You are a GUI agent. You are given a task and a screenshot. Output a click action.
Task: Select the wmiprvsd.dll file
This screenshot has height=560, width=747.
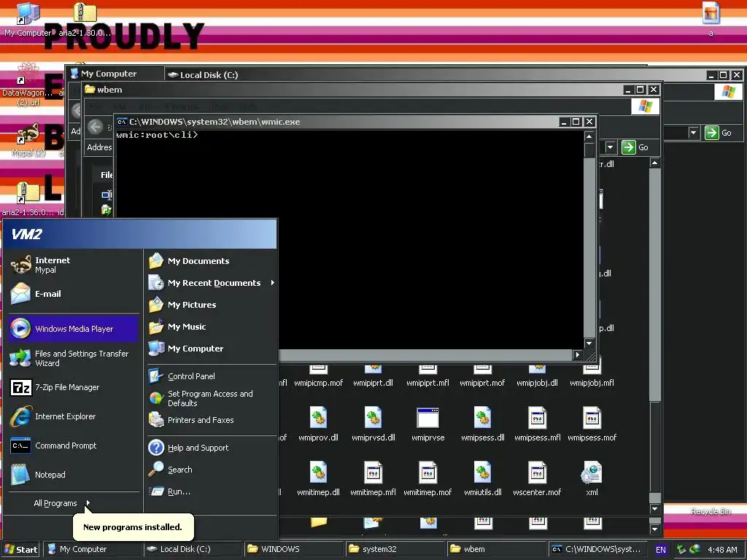pos(373,424)
